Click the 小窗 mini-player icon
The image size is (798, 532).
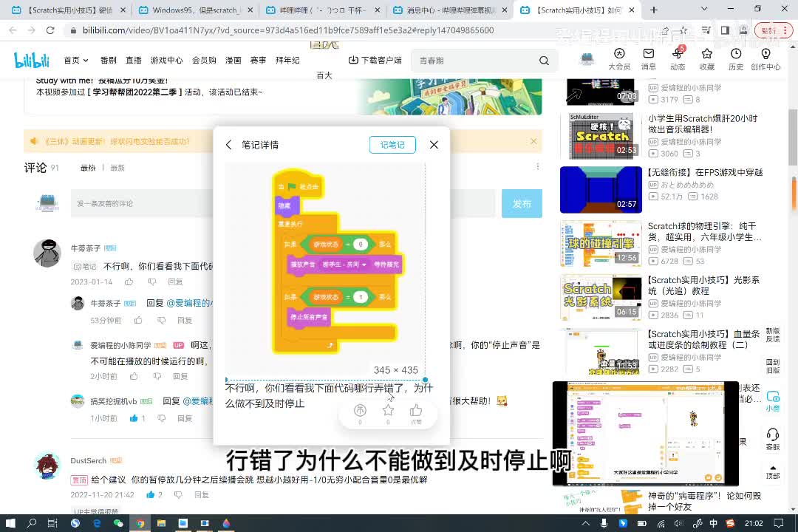773,400
